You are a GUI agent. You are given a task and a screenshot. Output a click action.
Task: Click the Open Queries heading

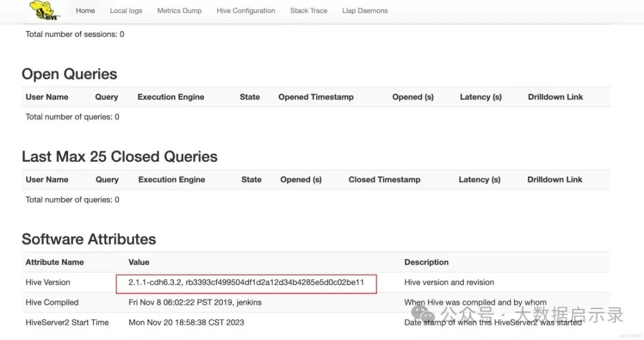point(69,74)
